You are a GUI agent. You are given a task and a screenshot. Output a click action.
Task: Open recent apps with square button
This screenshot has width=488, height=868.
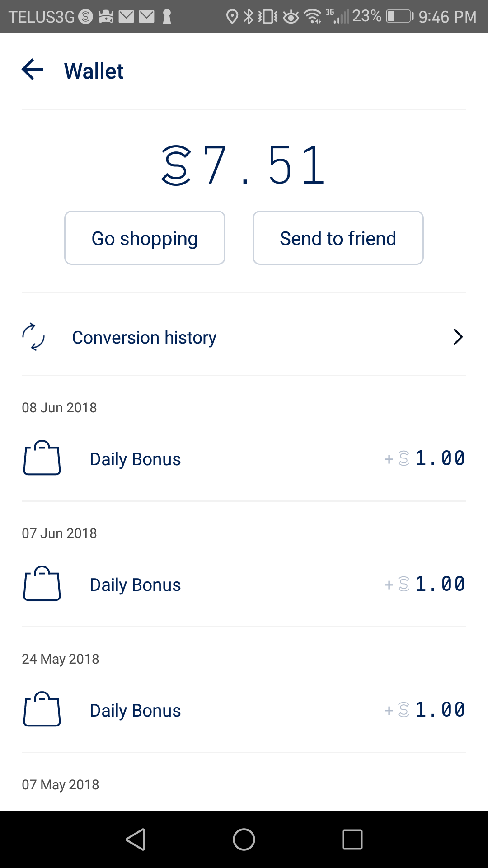click(x=352, y=840)
